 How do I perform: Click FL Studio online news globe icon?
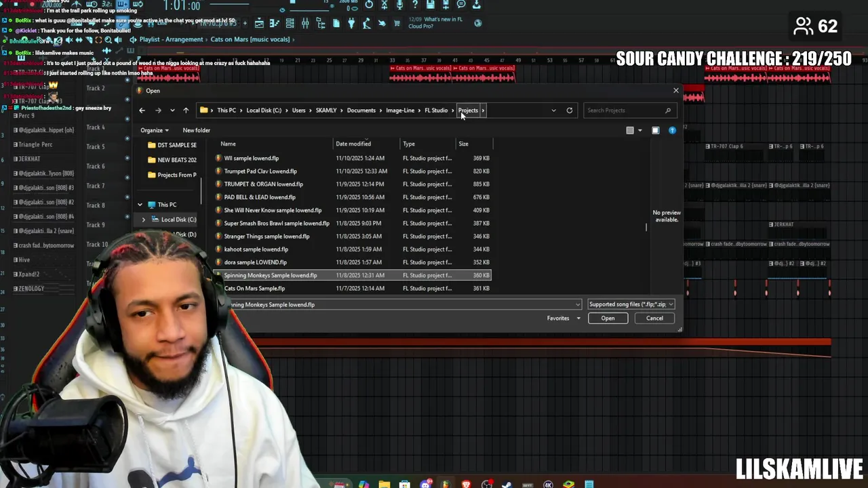pos(478,23)
